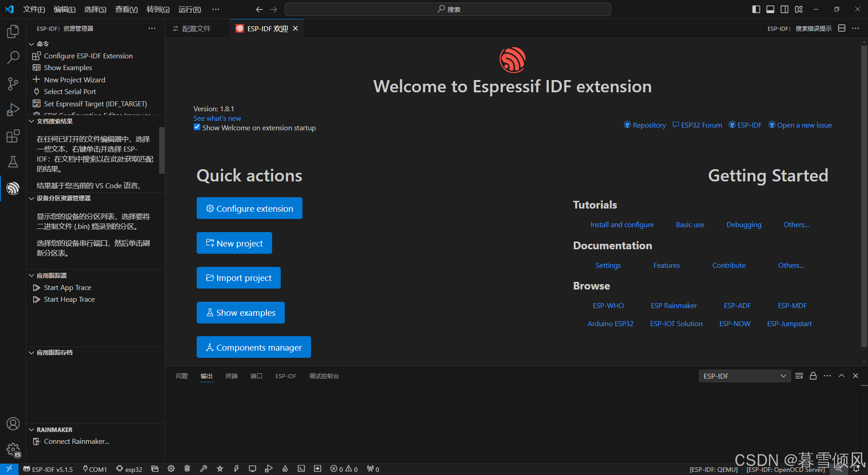Open the ESP Rainmaker browse link
This screenshot has height=475, width=868.
coord(674,305)
